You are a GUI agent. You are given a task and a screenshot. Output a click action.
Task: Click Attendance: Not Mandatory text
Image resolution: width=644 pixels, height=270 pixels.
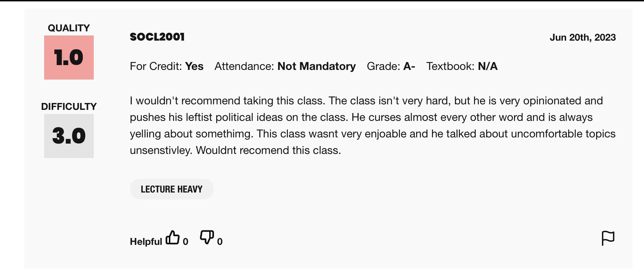pyautogui.click(x=285, y=66)
